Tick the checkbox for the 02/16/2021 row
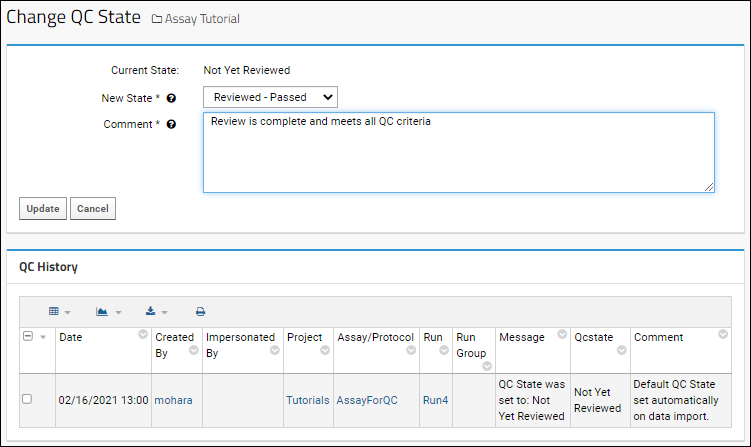The image size is (751, 447). click(x=27, y=399)
